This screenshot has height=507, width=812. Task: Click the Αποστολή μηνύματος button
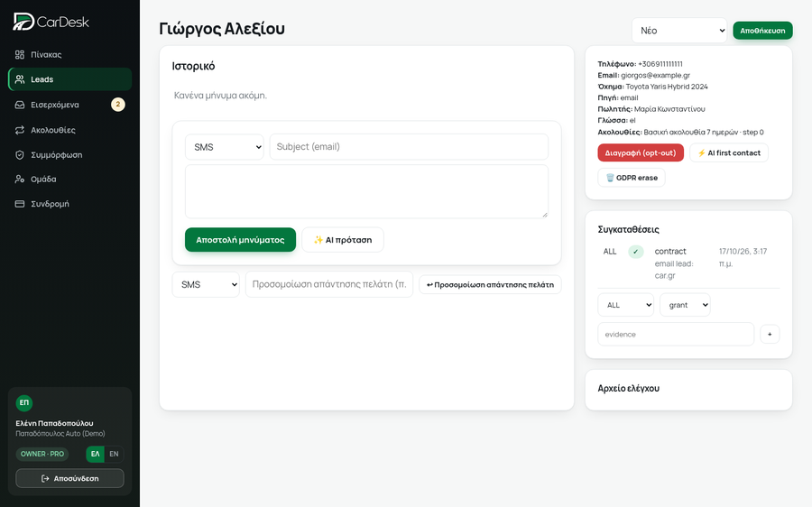pyautogui.click(x=240, y=240)
